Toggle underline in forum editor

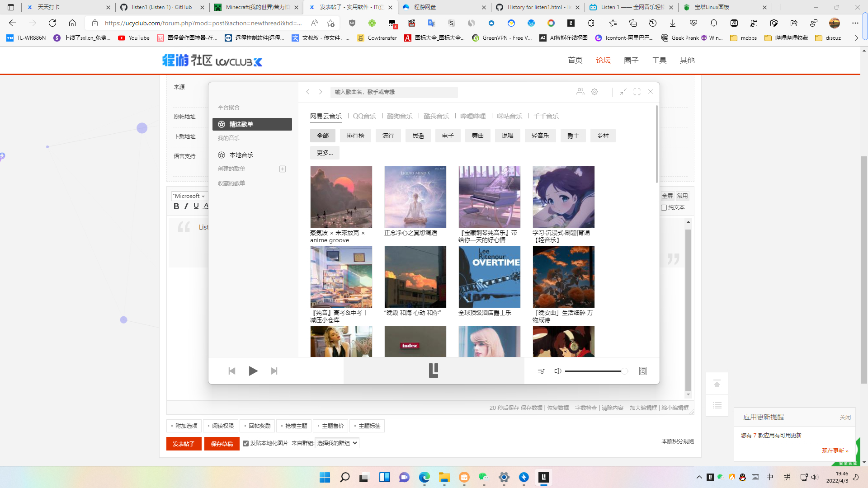[x=196, y=206]
